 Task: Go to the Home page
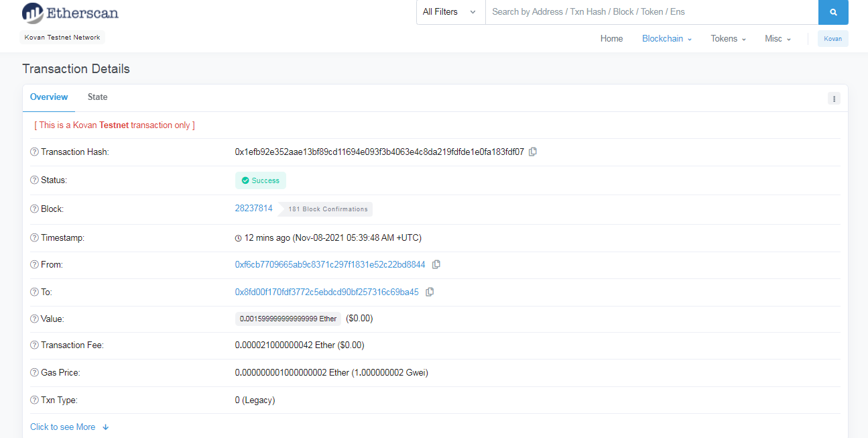point(611,39)
